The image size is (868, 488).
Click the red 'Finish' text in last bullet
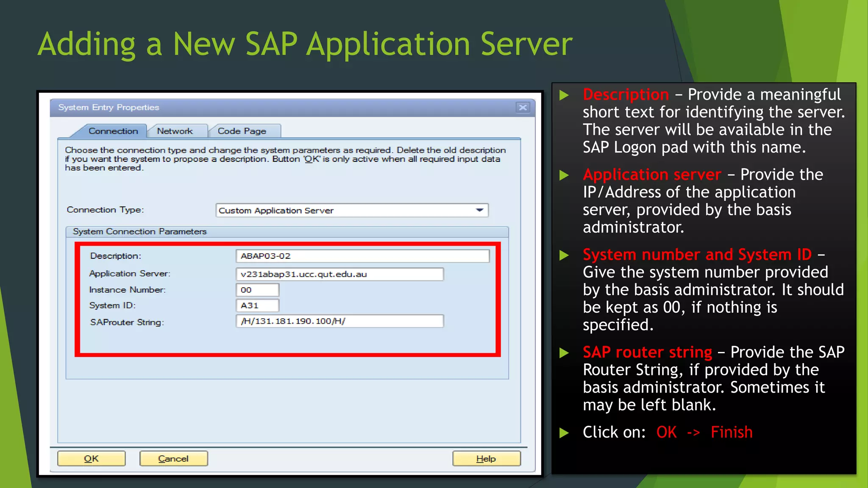(732, 432)
